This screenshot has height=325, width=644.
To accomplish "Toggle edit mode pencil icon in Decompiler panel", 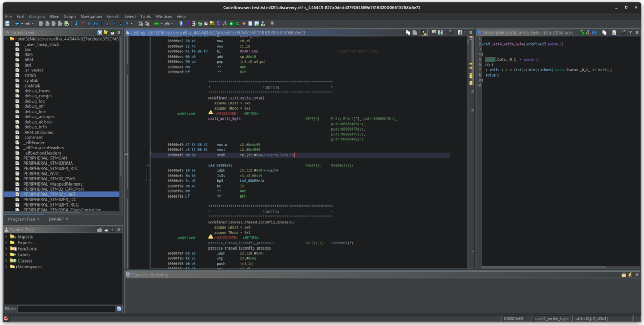I will point(614,32).
